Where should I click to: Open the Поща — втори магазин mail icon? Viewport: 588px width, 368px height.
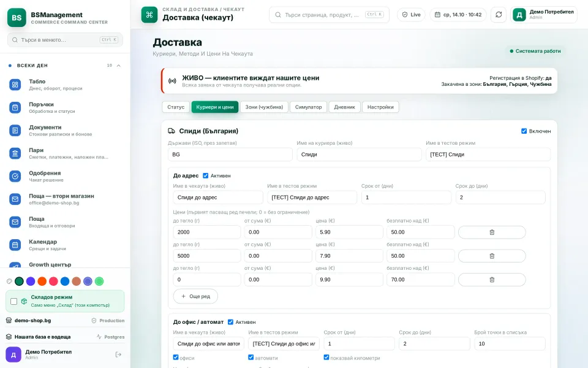click(x=15, y=199)
